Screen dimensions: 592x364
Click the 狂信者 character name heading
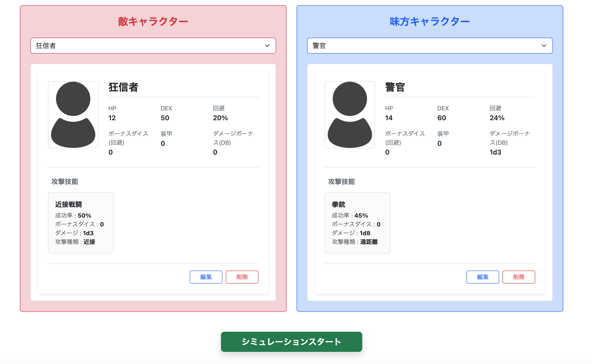(123, 87)
